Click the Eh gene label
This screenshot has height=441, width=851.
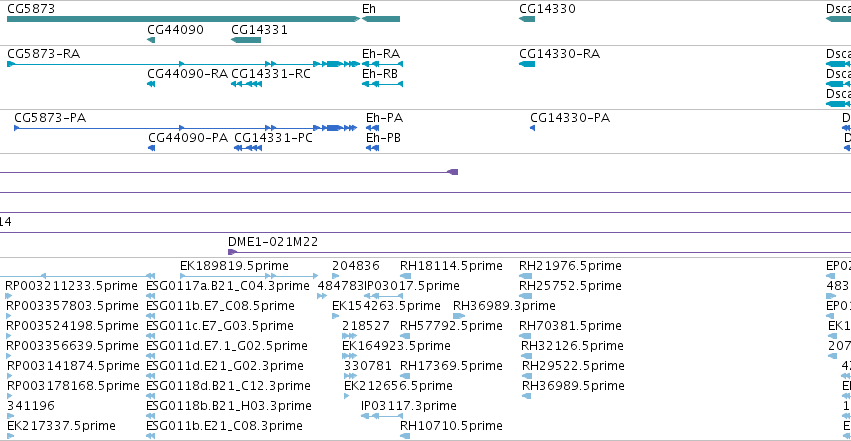click(x=369, y=9)
